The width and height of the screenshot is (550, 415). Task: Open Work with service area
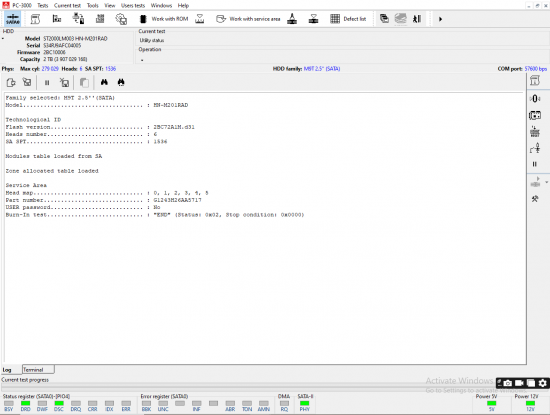pyautogui.click(x=255, y=19)
